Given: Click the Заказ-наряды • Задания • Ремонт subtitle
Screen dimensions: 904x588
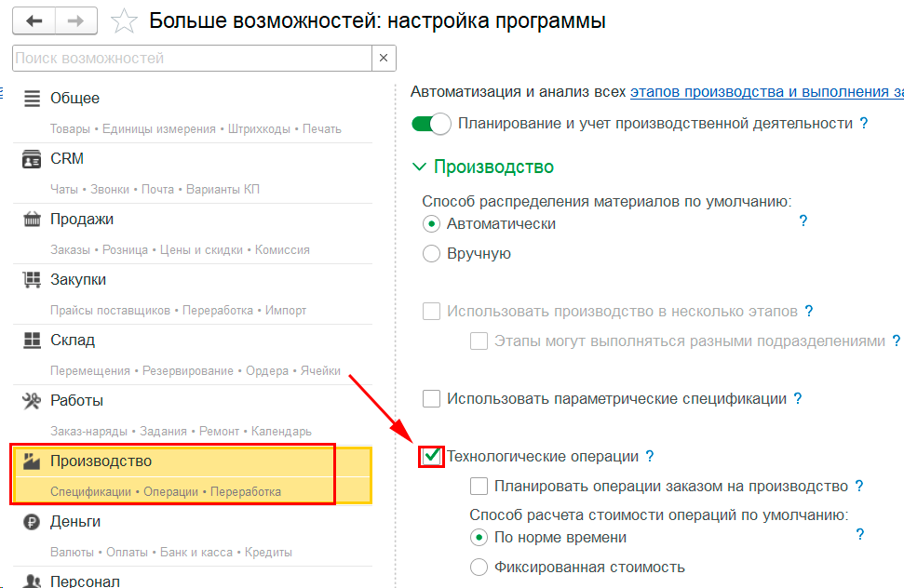Looking at the screenshot, I should click(181, 432).
